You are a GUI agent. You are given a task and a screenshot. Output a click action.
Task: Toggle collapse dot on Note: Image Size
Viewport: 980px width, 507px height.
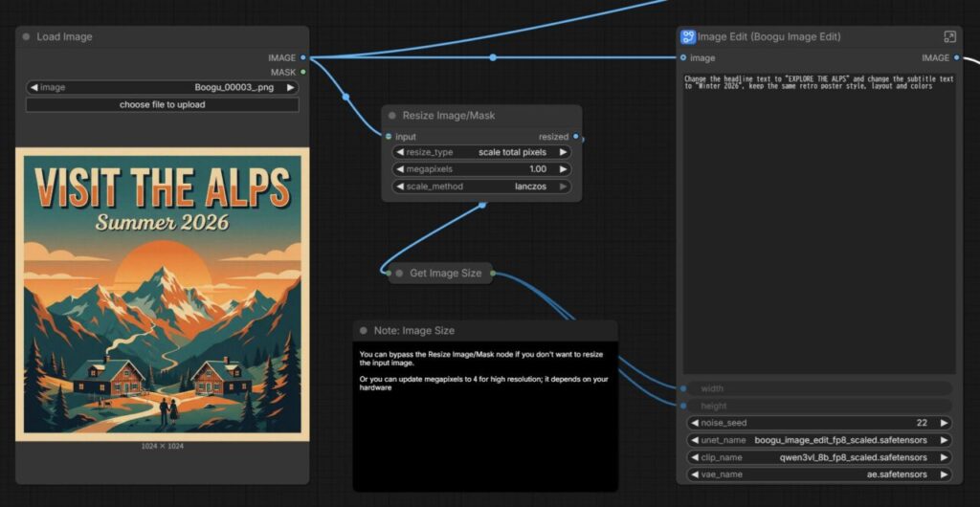pyautogui.click(x=364, y=331)
